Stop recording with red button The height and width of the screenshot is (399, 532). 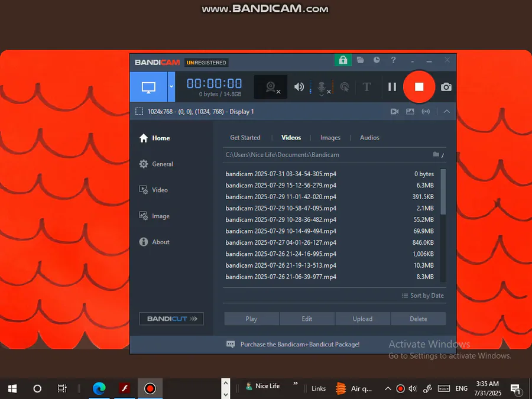419,87
